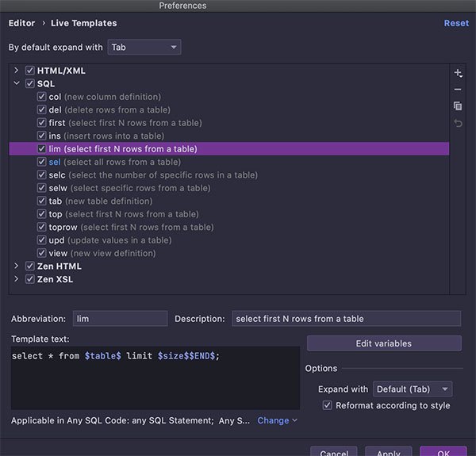This screenshot has width=476, height=456.
Task: Collapse the SQL group
Action: pos(17,83)
